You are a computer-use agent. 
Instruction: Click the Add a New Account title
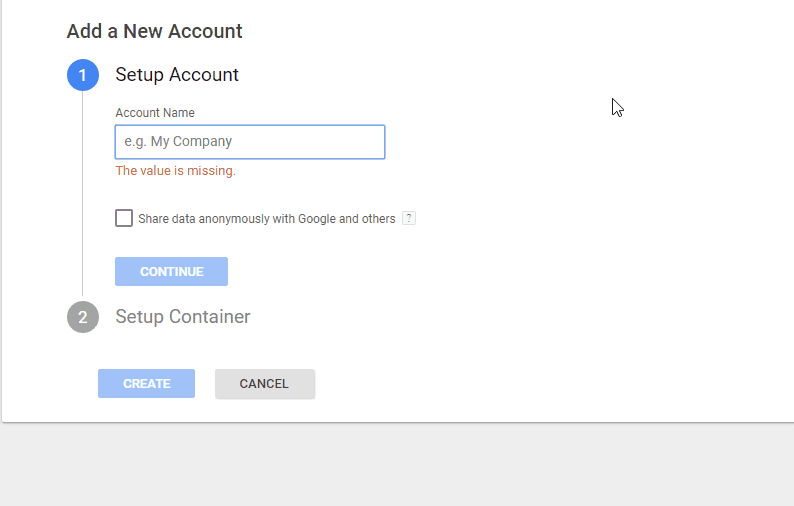(x=154, y=31)
